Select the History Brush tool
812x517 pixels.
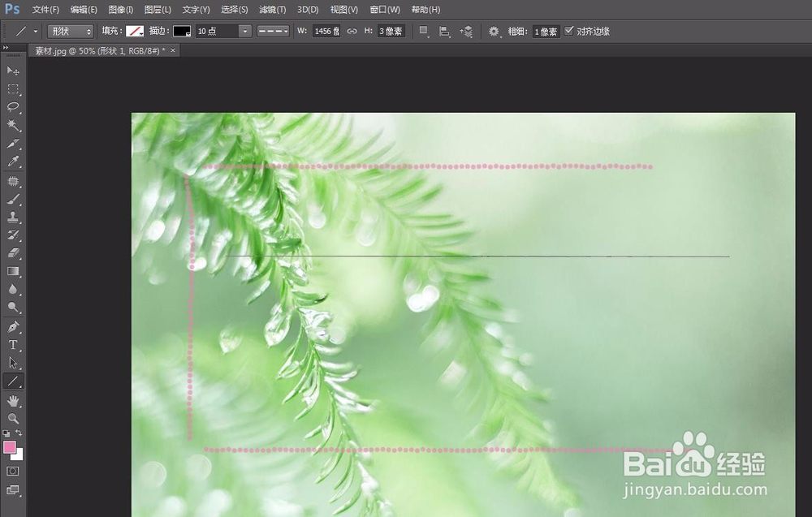click(13, 235)
